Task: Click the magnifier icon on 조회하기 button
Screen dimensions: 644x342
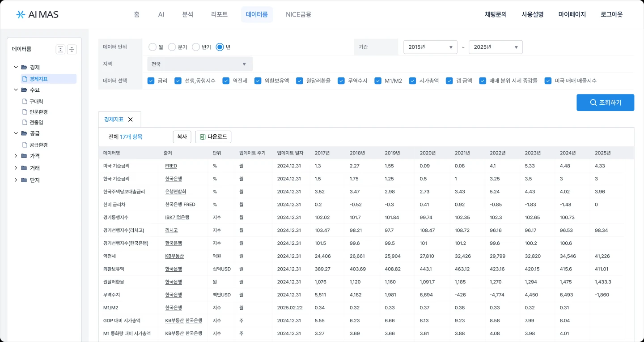Action: [x=593, y=103]
